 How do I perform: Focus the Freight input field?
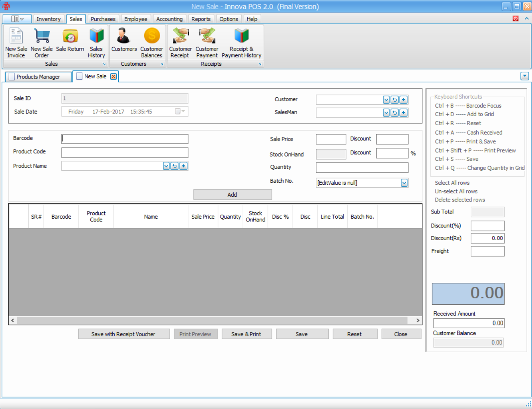tap(487, 251)
